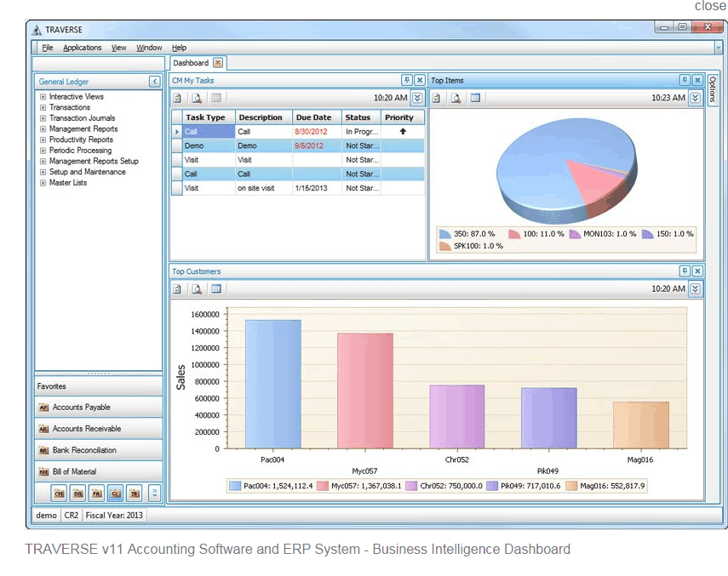Expand the Interactive Views tree node

(43, 96)
